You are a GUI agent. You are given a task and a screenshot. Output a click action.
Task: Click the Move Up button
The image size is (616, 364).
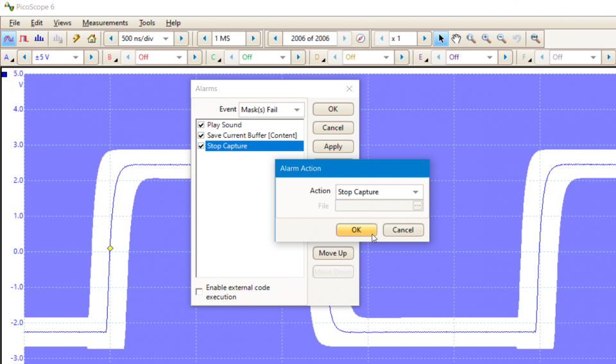click(333, 253)
